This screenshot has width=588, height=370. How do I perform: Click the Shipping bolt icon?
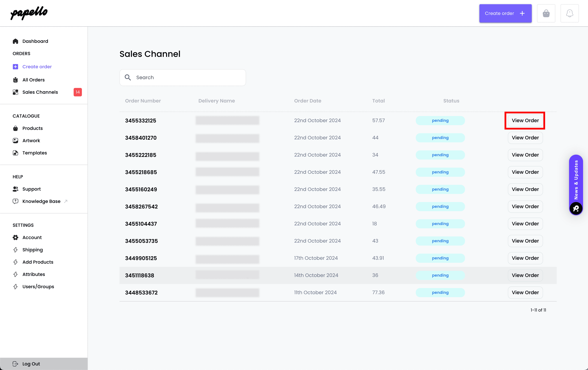click(15, 250)
